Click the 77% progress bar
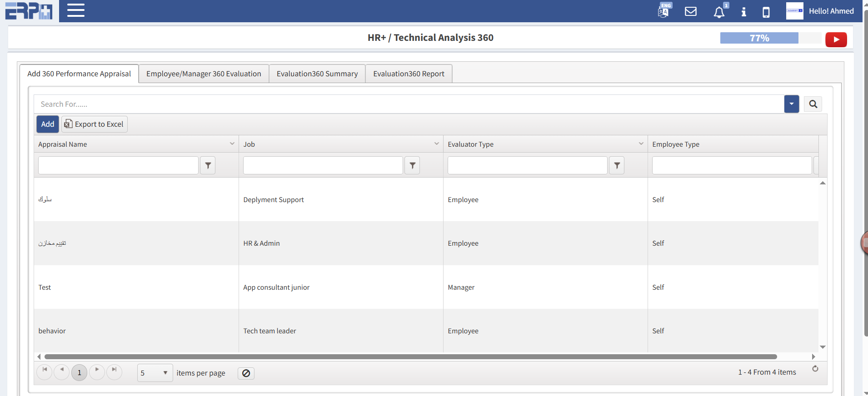 point(759,38)
